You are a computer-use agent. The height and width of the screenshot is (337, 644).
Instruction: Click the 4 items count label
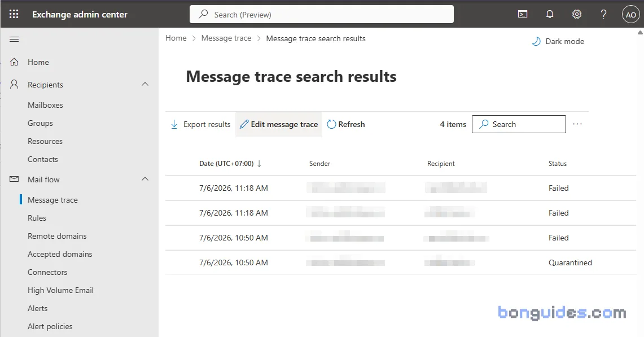[x=453, y=124]
